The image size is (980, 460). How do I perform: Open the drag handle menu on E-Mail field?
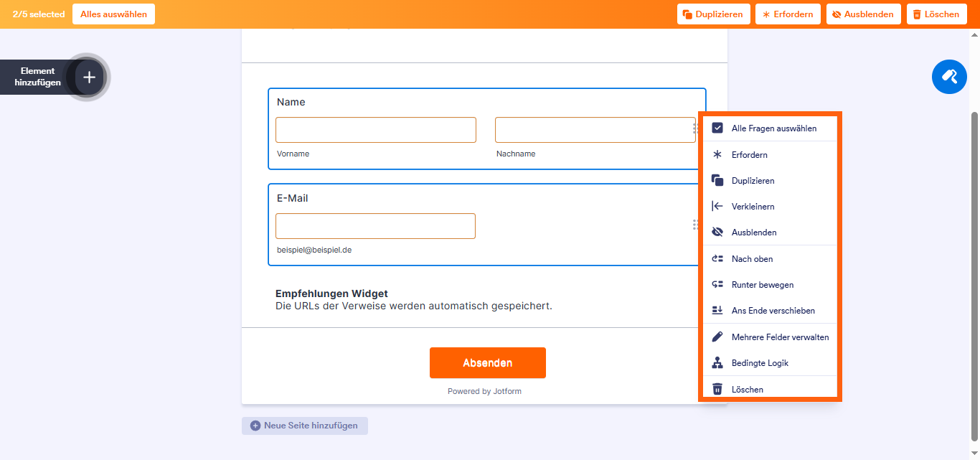695,225
